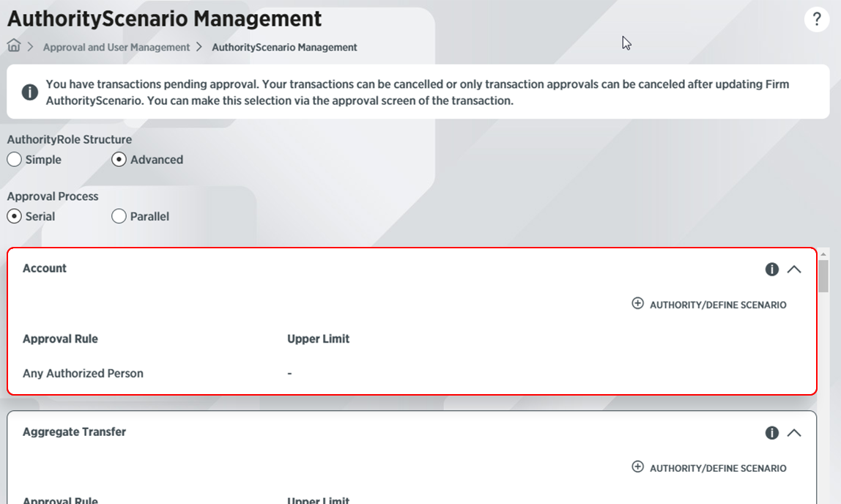
Task: Collapse the Aggregate Transfer section
Action: pos(794,433)
